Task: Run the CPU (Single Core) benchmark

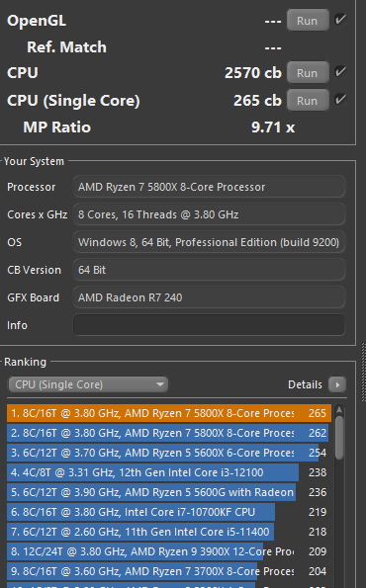Action: (x=308, y=101)
